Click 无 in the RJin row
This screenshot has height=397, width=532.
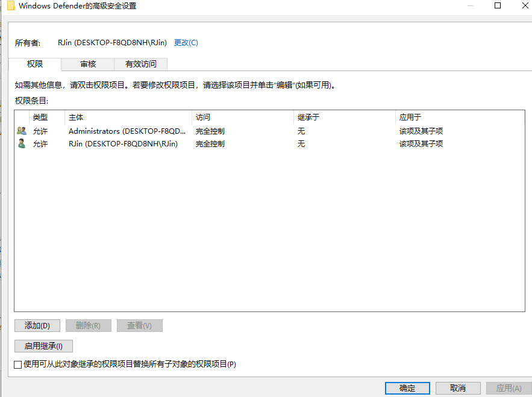(301, 144)
